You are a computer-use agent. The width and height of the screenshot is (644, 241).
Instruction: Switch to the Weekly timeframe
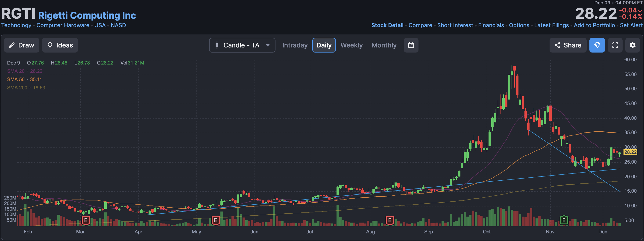[x=351, y=45]
